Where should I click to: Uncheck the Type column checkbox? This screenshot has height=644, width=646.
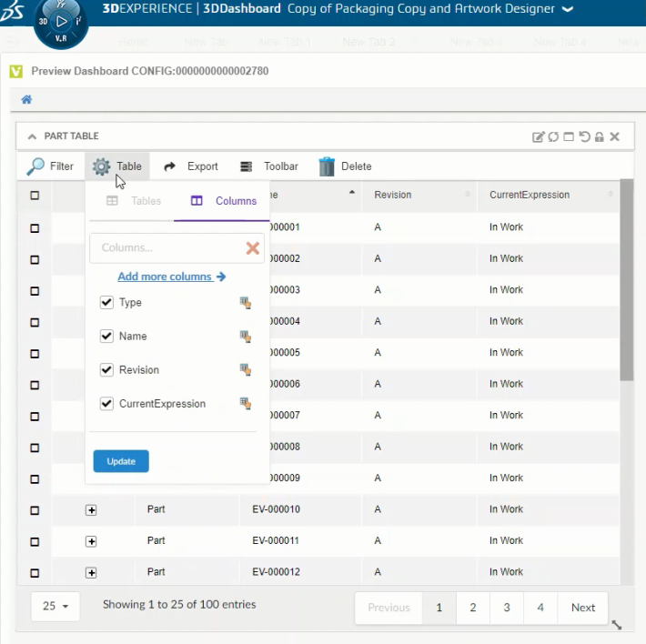click(x=106, y=303)
